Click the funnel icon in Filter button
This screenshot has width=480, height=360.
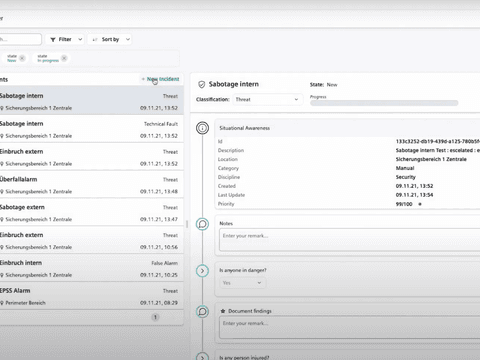[53, 40]
